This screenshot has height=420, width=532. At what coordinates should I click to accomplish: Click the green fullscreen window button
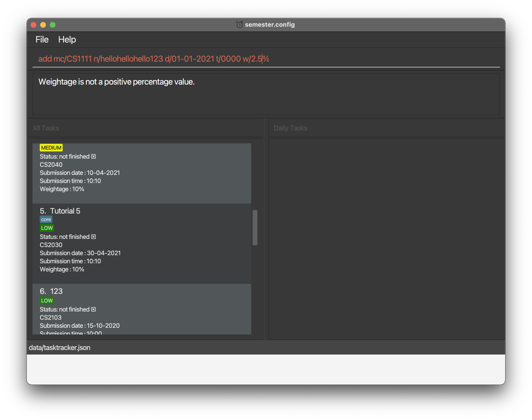(53, 25)
